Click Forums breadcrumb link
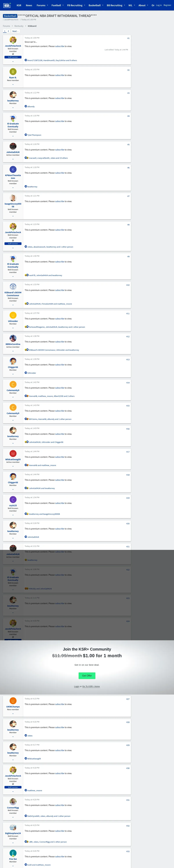Viewport: 174px width, 868px height. click(x=6, y=26)
